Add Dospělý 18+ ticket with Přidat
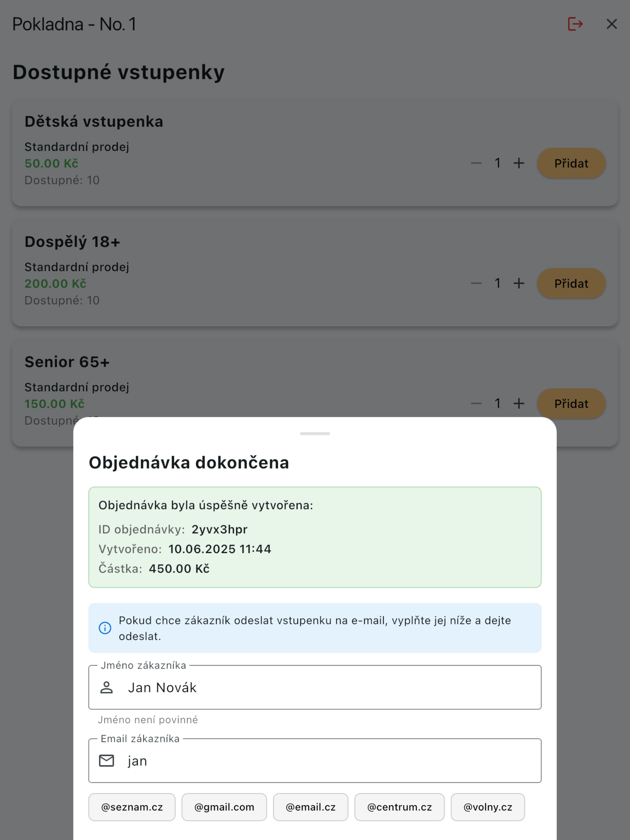This screenshot has height=840, width=630. (x=571, y=283)
